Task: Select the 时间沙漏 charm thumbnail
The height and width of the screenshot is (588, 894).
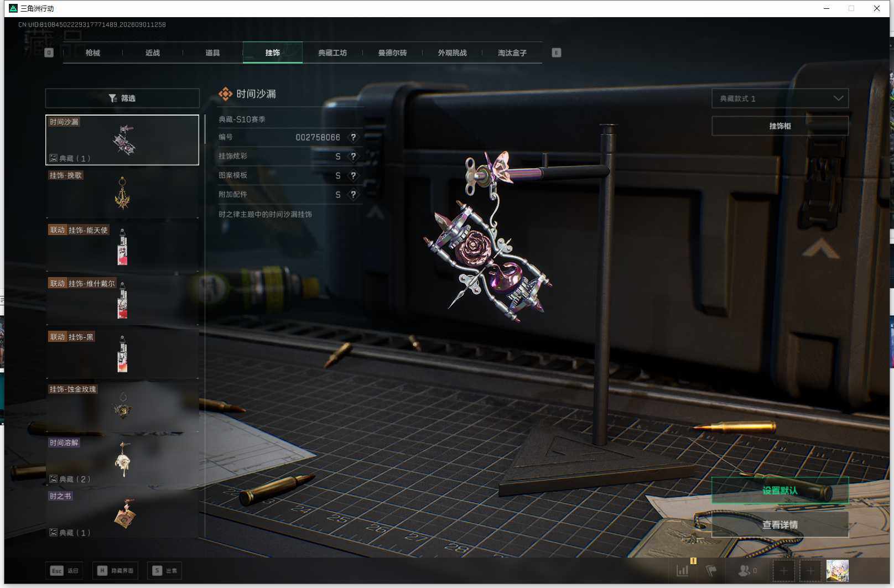Action: click(x=122, y=140)
